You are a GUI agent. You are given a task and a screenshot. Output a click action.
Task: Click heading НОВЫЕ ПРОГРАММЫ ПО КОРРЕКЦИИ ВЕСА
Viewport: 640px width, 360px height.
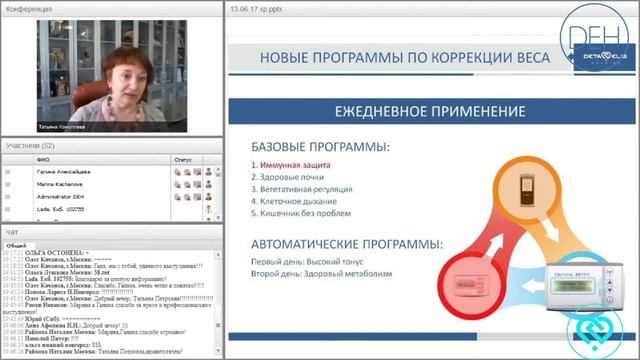click(x=405, y=58)
